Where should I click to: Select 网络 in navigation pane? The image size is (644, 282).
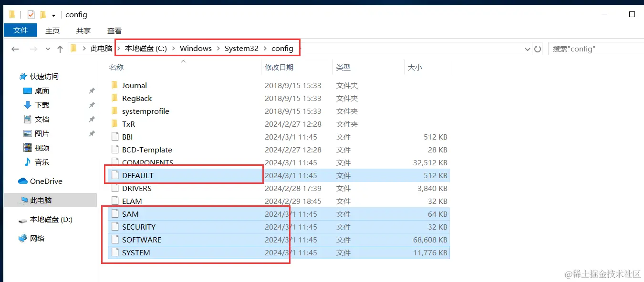pos(37,238)
